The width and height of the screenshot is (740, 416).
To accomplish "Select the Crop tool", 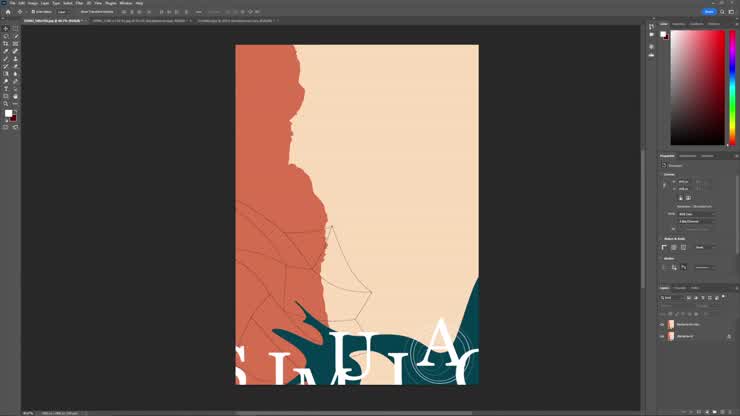I will [x=6, y=43].
